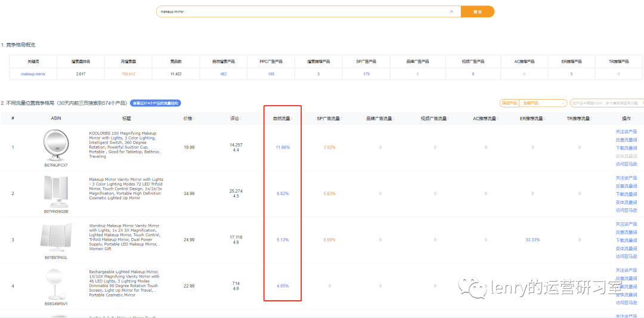Click 反查流量词 for KOOLORBS row

pos(626,140)
